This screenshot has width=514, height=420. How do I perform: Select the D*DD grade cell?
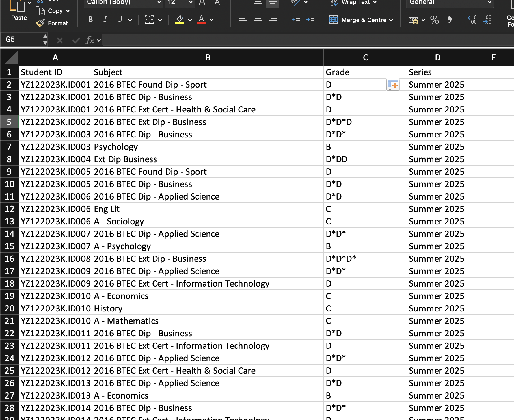coord(365,159)
